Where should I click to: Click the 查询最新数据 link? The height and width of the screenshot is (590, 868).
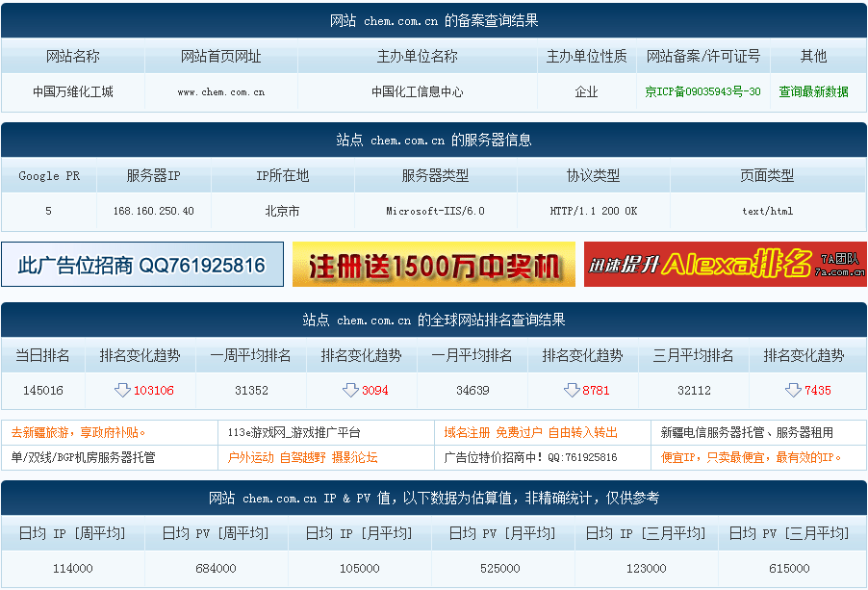tap(813, 91)
